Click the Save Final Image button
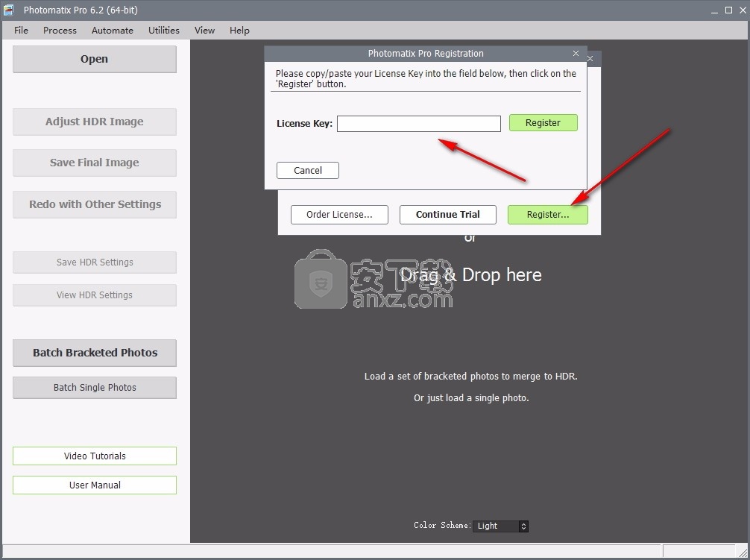 (x=94, y=163)
